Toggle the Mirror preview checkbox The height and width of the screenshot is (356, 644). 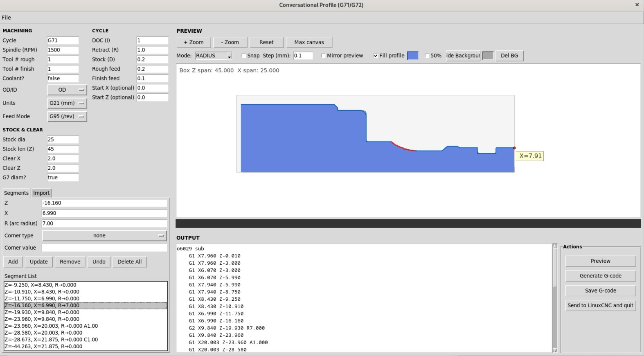[324, 56]
